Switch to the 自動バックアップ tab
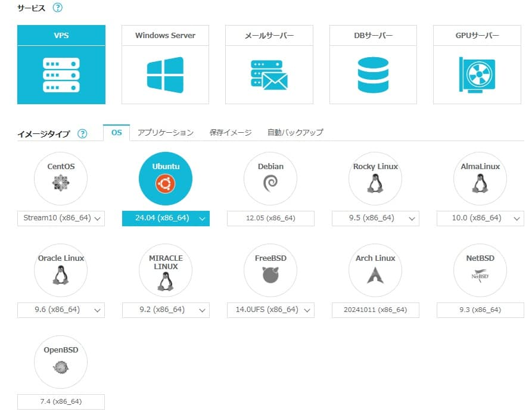Image resolution: width=532 pixels, height=418 pixels. tap(295, 133)
